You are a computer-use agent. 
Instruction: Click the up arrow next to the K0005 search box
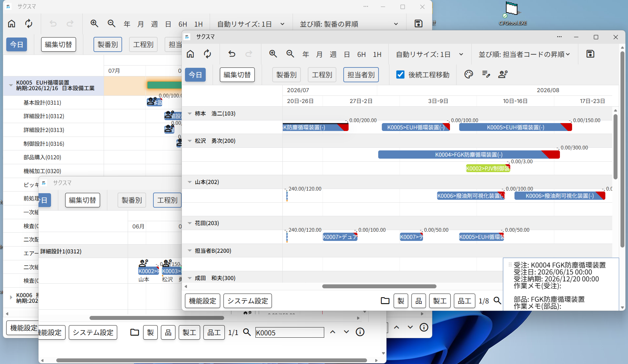coord(333,332)
